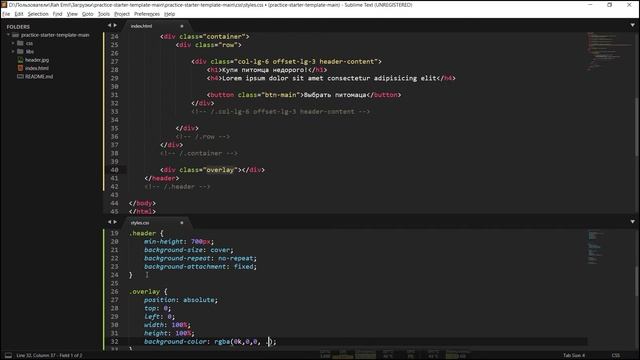This screenshot has width=640, height=360.
Task: Open the File menu
Action: [x=6, y=14]
